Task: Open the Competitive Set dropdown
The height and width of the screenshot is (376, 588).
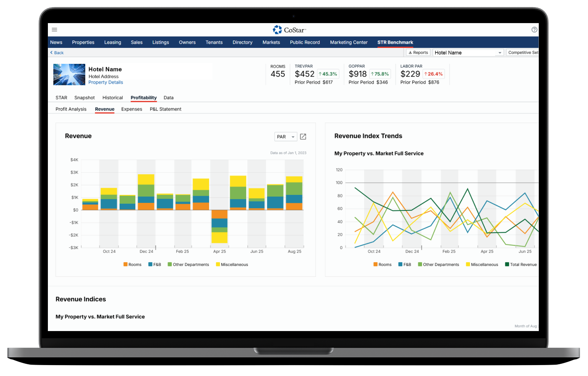Action: (x=522, y=53)
